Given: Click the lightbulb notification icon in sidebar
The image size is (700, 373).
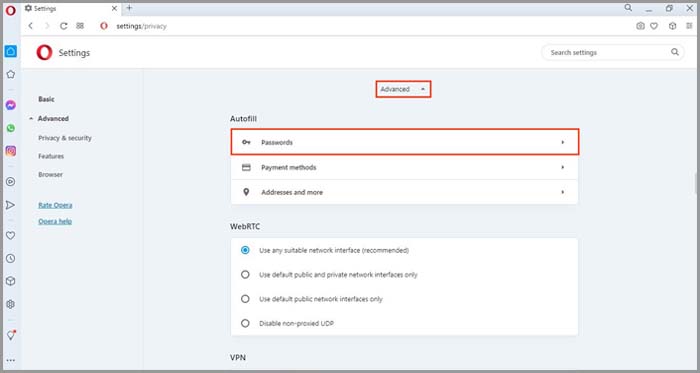Looking at the screenshot, I should coord(11,335).
